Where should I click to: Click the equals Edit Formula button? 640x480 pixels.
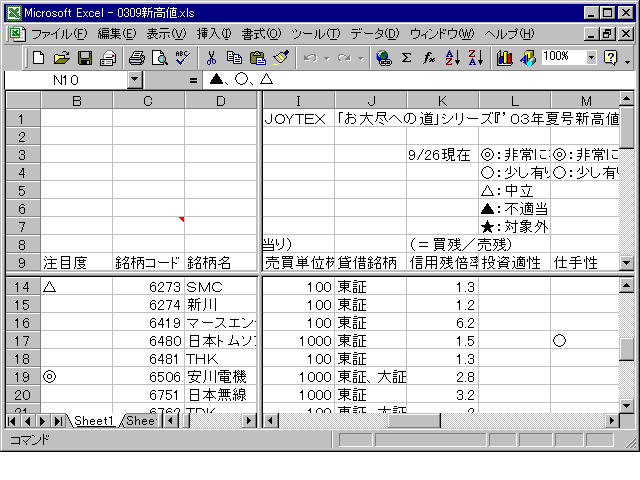(x=193, y=80)
